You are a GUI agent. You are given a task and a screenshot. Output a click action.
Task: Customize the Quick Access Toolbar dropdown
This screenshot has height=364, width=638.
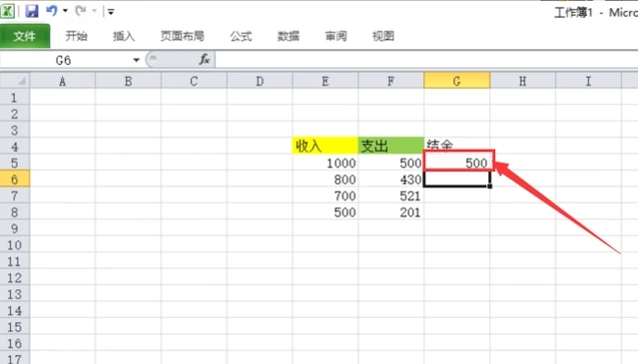coord(111,12)
